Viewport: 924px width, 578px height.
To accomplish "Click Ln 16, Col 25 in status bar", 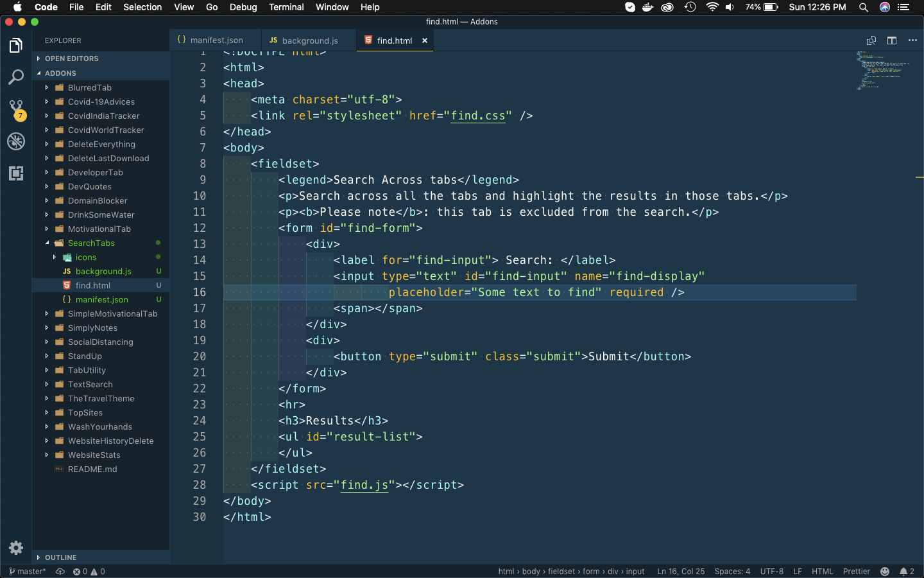I will [x=681, y=572].
